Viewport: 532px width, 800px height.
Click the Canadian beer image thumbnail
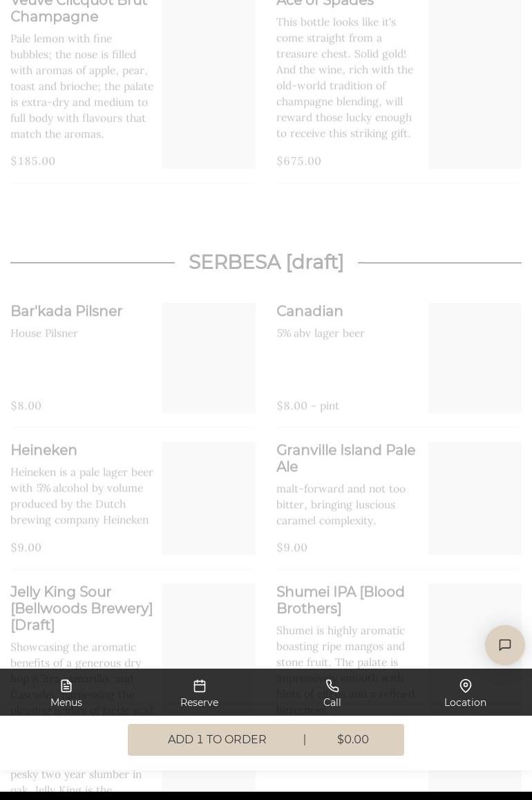pyautogui.click(x=475, y=358)
